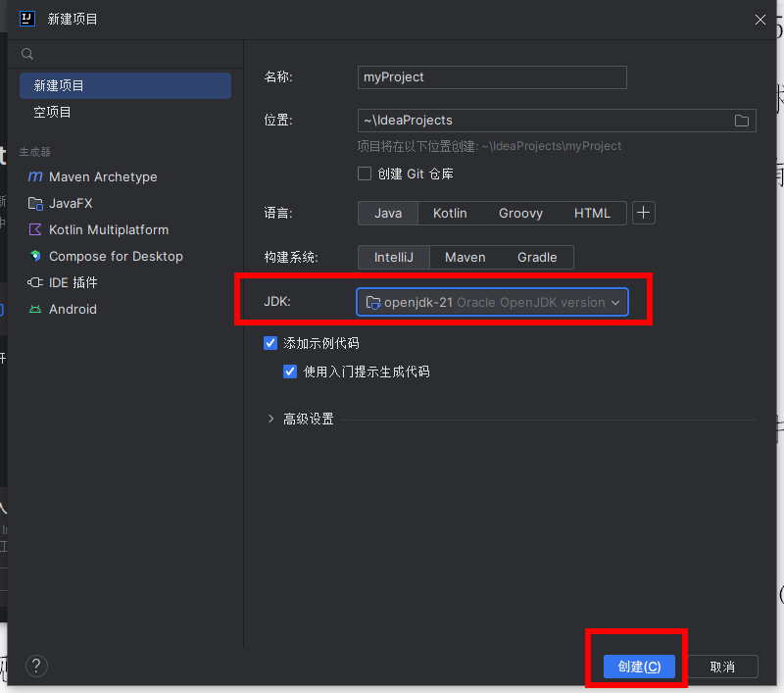
Task: Click the search magnifier icon in sidebar
Action: 27,54
